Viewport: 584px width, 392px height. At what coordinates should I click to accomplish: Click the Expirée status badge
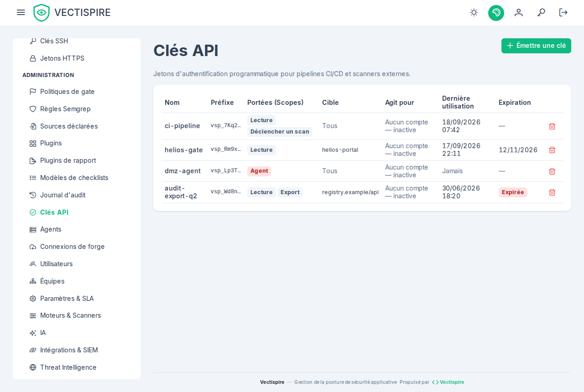coord(513,192)
